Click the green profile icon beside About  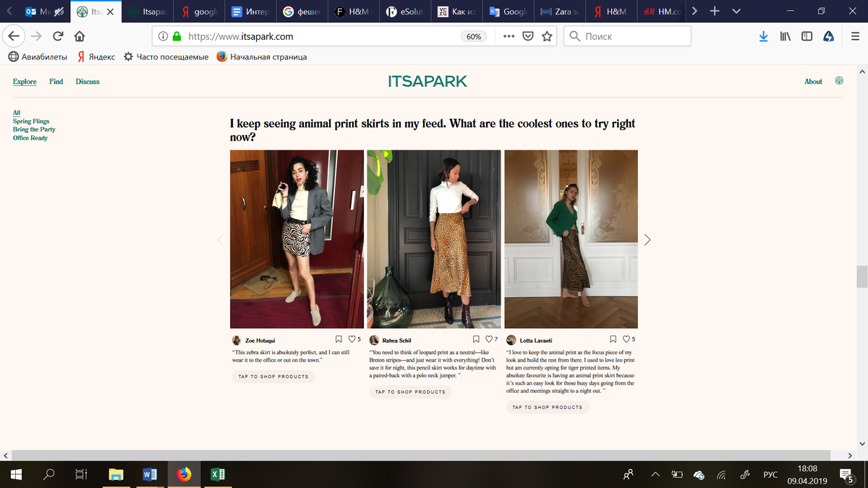click(x=839, y=81)
